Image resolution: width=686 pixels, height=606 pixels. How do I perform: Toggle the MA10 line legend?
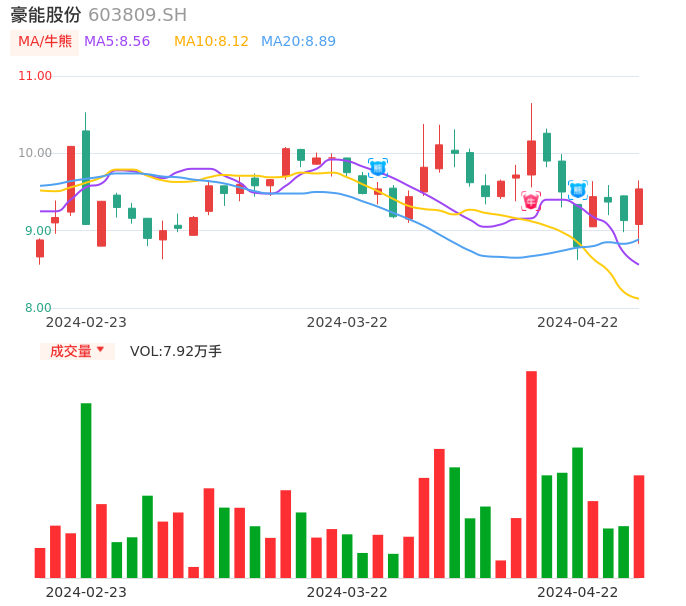click(211, 42)
